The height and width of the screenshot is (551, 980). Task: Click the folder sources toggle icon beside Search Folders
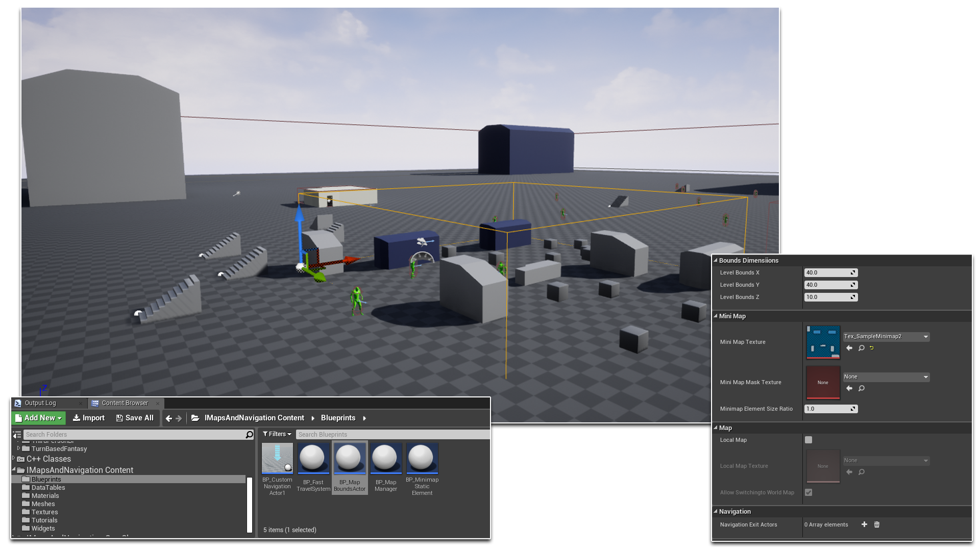17,434
